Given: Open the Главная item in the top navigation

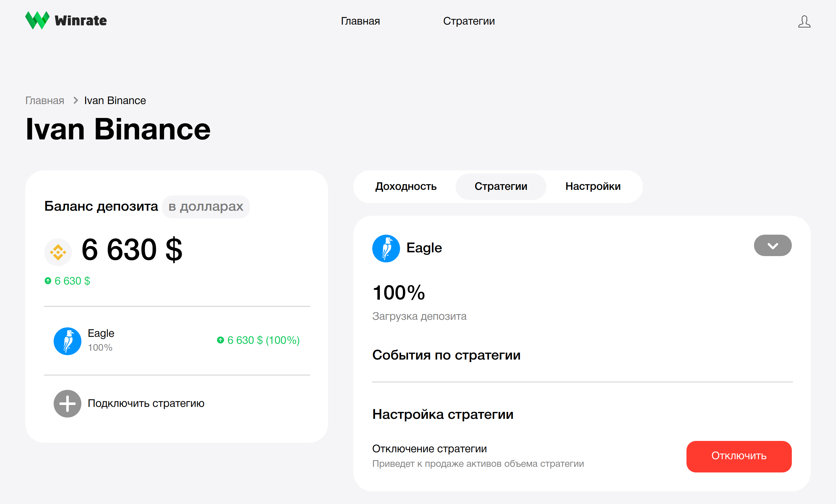Looking at the screenshot, I should pyautogui.click(x=360, y=21).
